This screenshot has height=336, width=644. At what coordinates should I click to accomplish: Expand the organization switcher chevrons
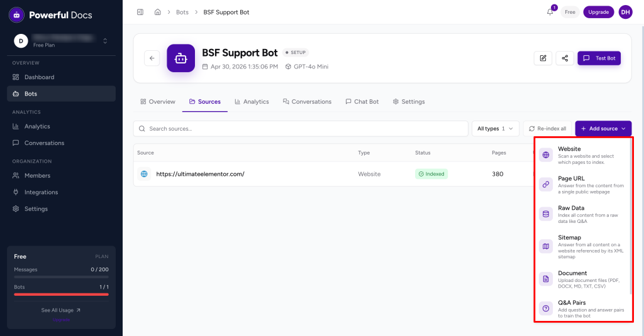[x=105, y=41]
